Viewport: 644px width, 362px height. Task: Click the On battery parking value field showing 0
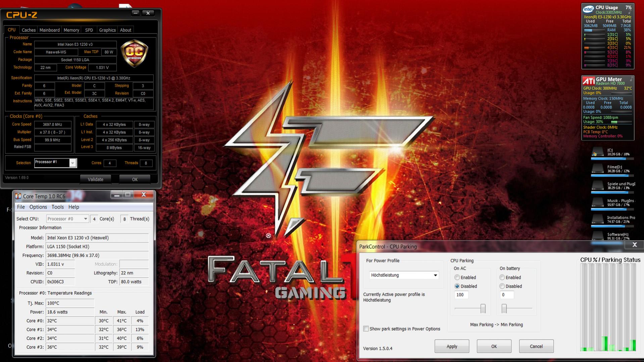click(507, 295)
